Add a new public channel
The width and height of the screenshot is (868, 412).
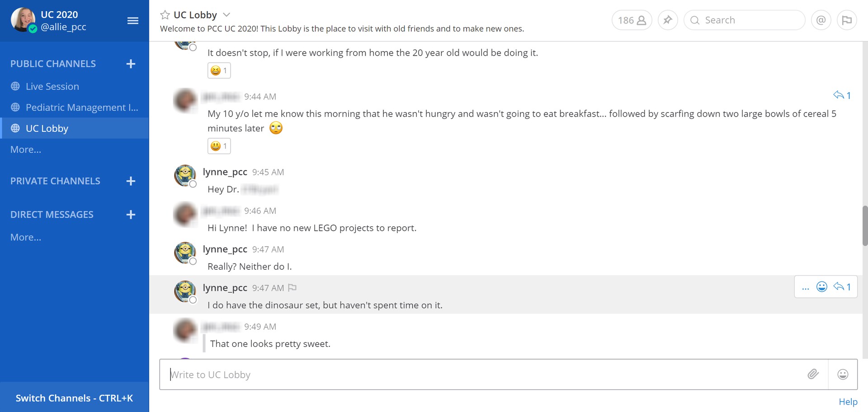click(x=131, y=64)
